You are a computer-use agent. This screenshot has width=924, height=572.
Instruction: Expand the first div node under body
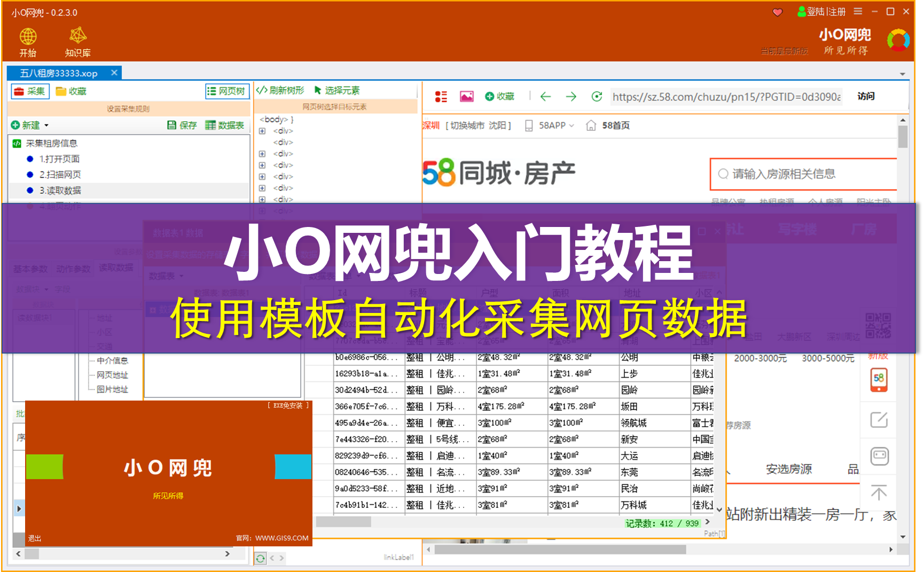[262, 131]
